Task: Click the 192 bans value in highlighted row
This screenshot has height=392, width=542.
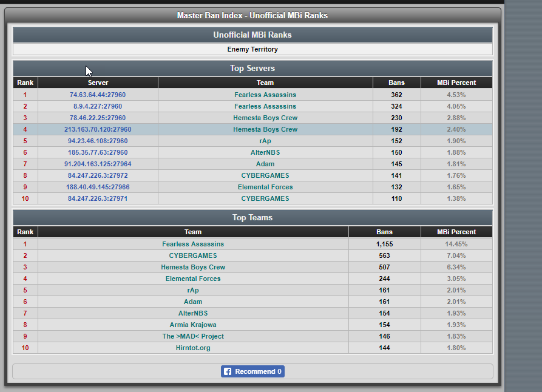Action: pyautogui.click(x=396, y=129)
